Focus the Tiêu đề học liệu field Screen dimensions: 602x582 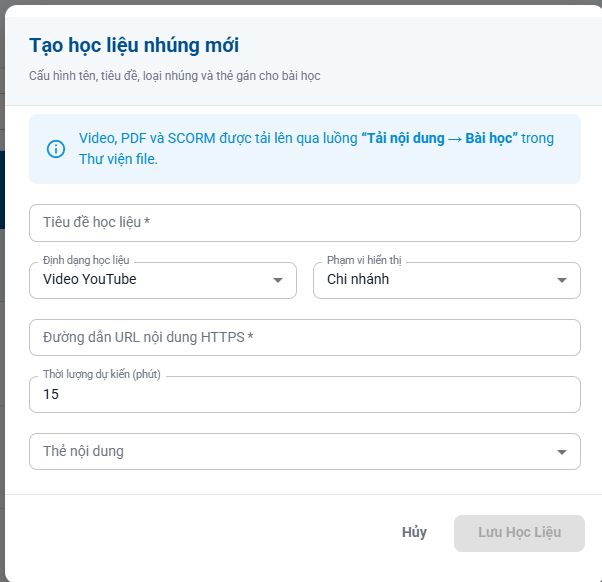pos(305,223)
